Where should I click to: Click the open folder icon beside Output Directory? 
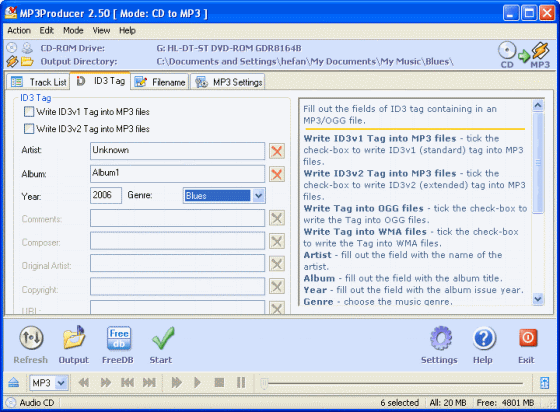click(27, 61)
